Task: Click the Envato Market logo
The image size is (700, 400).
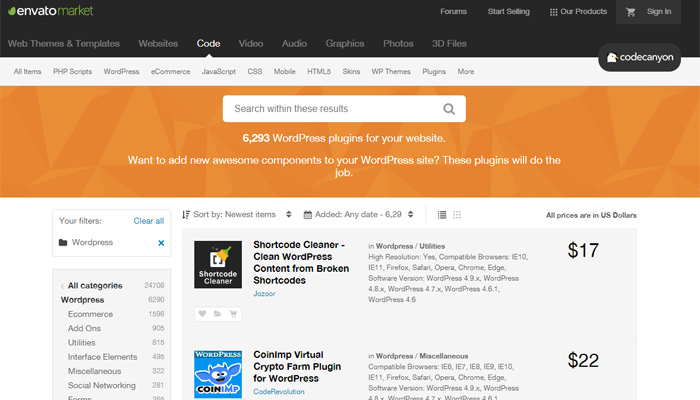Action: [x=50, y=11]
